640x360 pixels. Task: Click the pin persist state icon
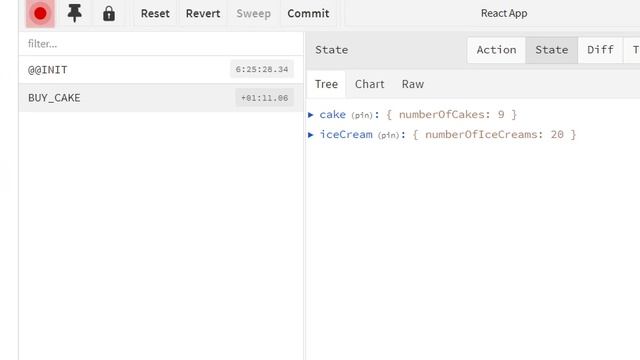click(74, 13)
